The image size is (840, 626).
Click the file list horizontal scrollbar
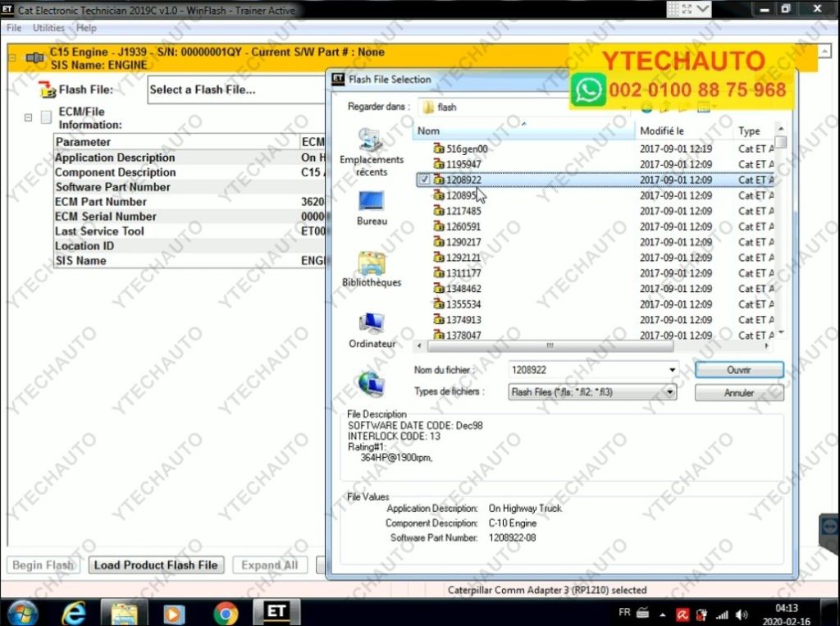point(550,346)
